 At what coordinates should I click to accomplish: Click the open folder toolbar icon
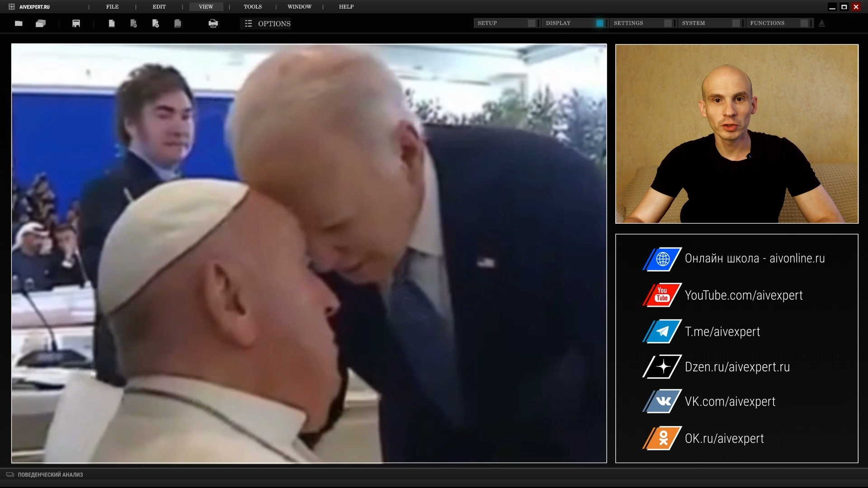(19, 23)
